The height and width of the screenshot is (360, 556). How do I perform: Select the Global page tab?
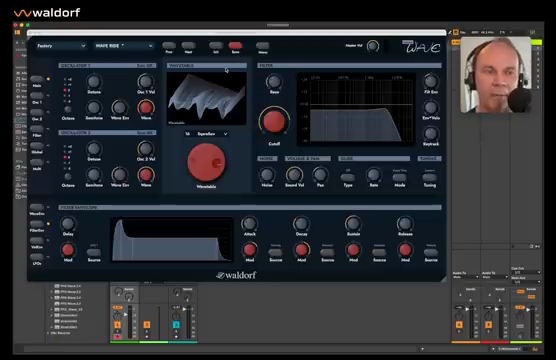pyautogui.click(x=37, y=145)
